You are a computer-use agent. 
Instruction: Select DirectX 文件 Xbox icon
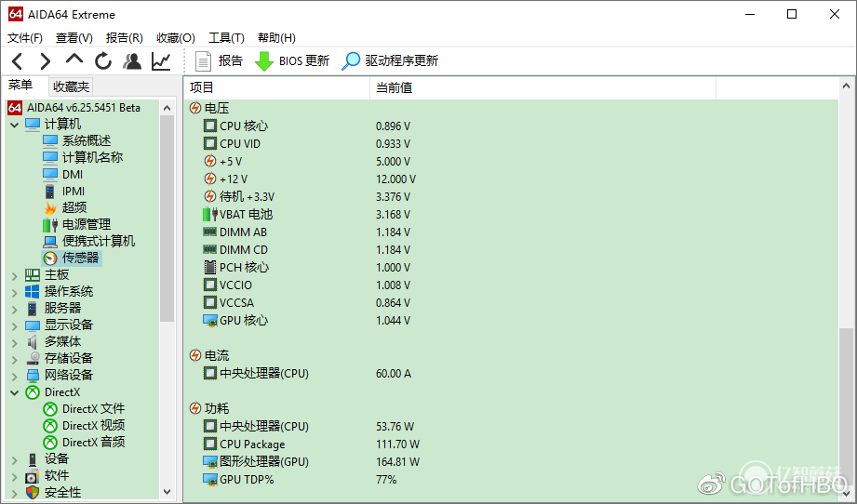click(50, 409)
